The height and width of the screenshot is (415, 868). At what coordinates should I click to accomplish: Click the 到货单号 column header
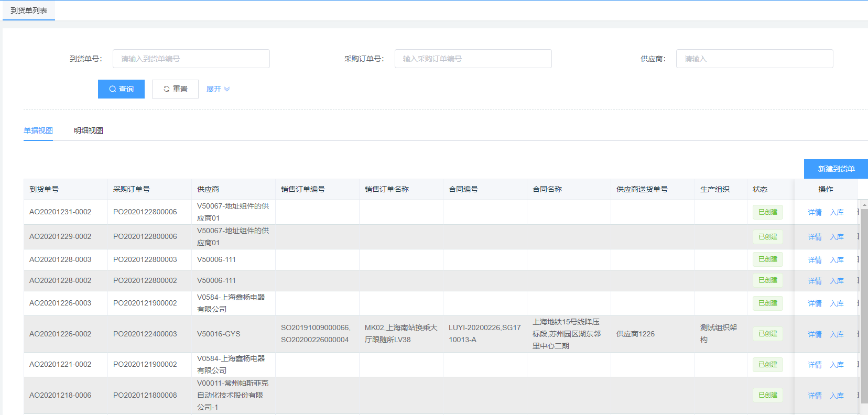44,189
